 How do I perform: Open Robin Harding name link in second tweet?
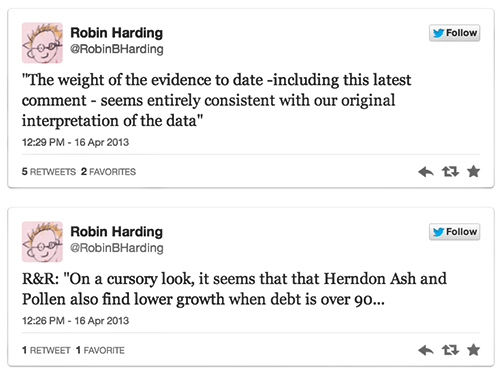(x=117, y=231)
